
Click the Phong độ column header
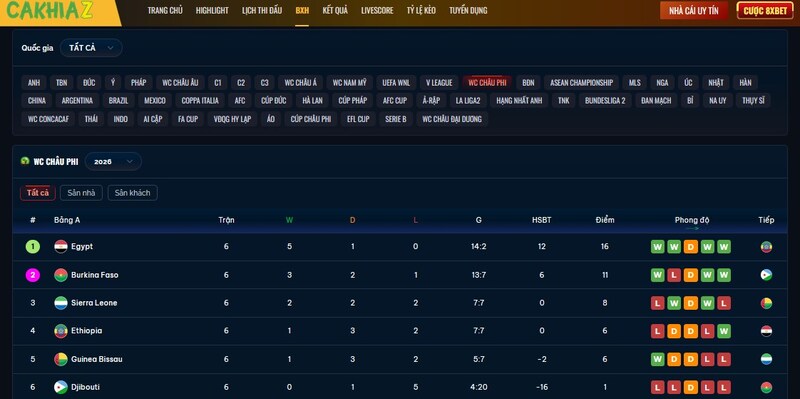pos(692,220)
